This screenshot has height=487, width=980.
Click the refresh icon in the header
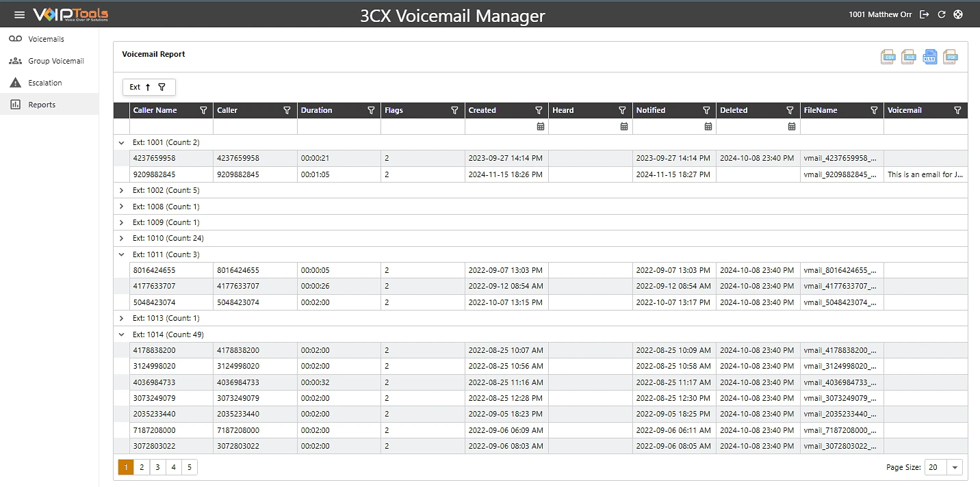click(942, 14)
